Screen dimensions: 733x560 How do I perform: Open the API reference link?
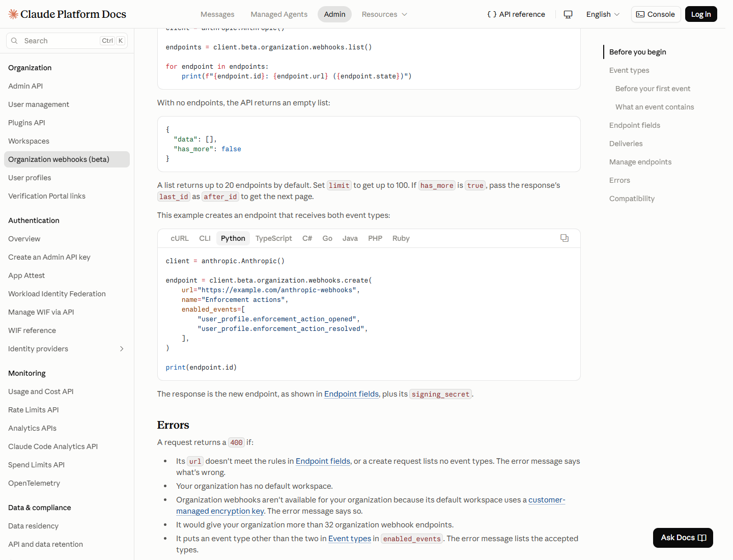point(516,14)
